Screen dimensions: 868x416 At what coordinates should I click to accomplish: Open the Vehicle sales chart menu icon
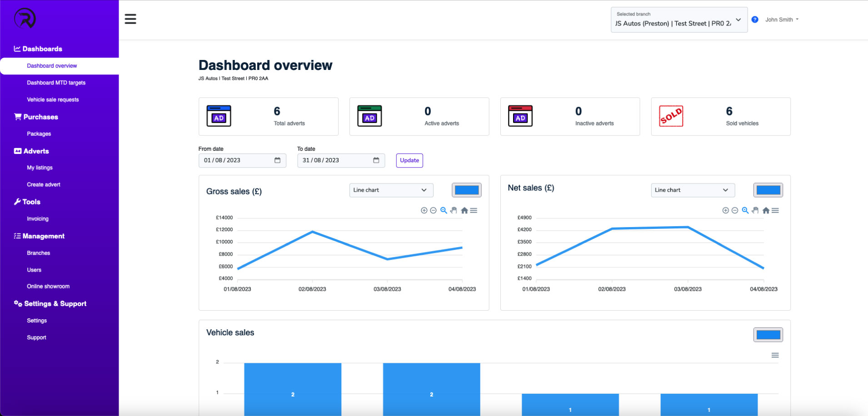point(776,355)
